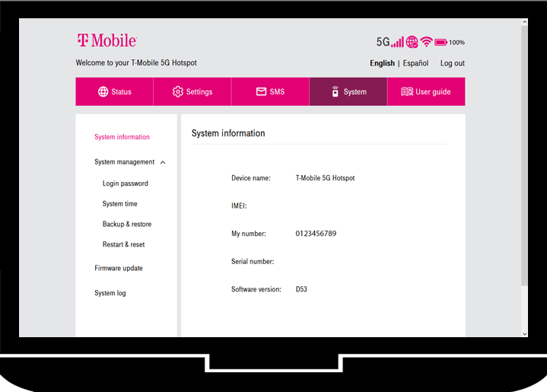Open System time settings
The image size is (547, 392).
tap(119, 204)
